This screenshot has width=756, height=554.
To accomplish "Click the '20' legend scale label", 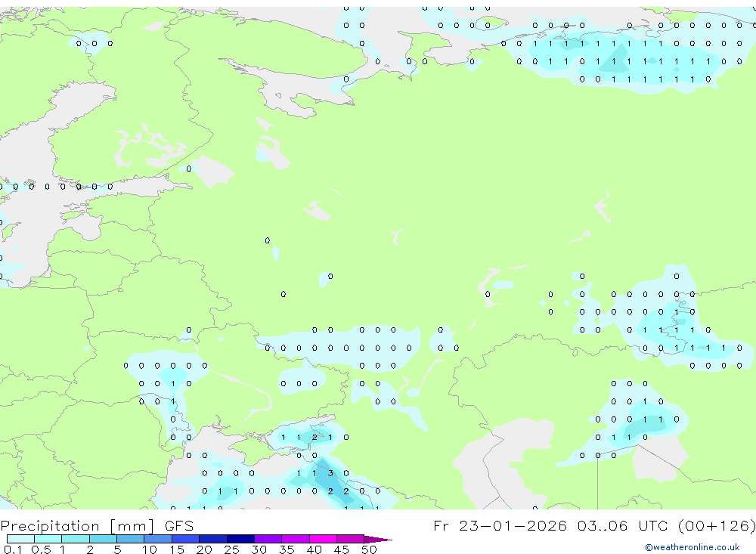I will click(x=204, y=549).
